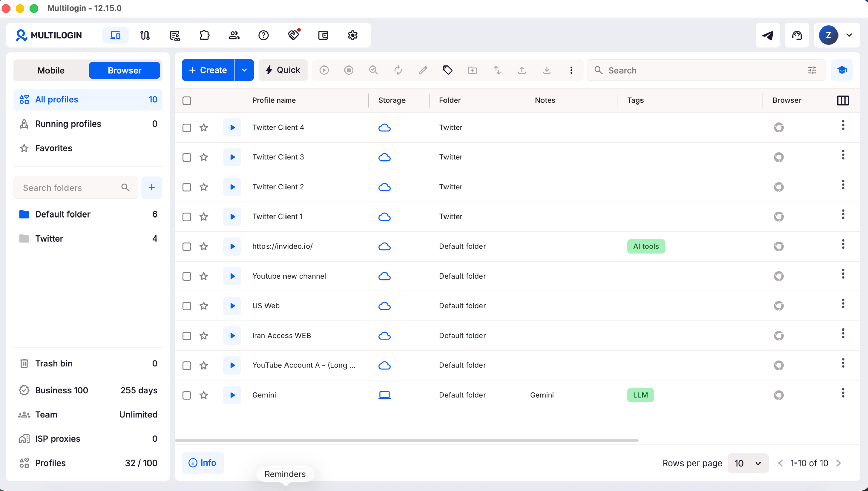Click the move to folder toolbar icon
The width and height of the screenshot is (868, 491).
coord(473,70)
